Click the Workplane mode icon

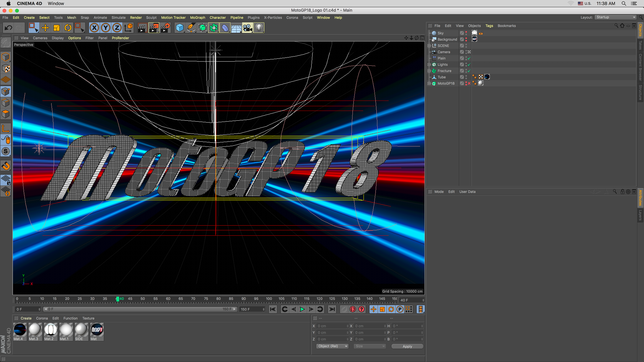pyautogui.click(x=6, y=80)
